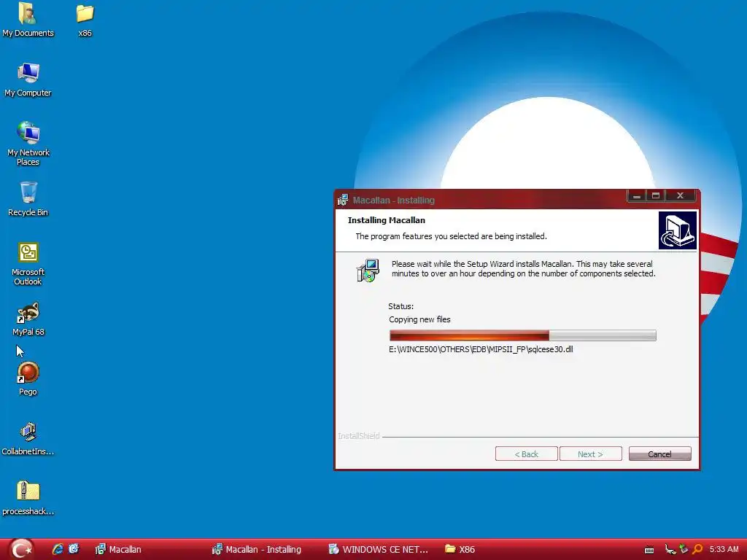The width and height of the screenshot is (747, 560).
Task: Select My Network Places icon
Action: (28, 144)
